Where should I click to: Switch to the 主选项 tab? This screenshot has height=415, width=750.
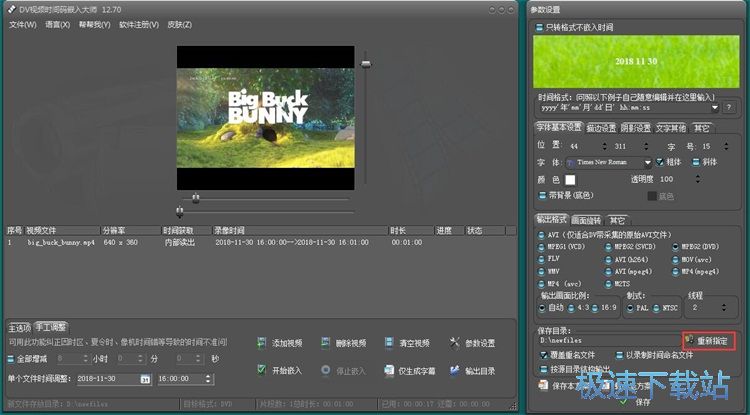pyautogui.click(x=20, y=328)
